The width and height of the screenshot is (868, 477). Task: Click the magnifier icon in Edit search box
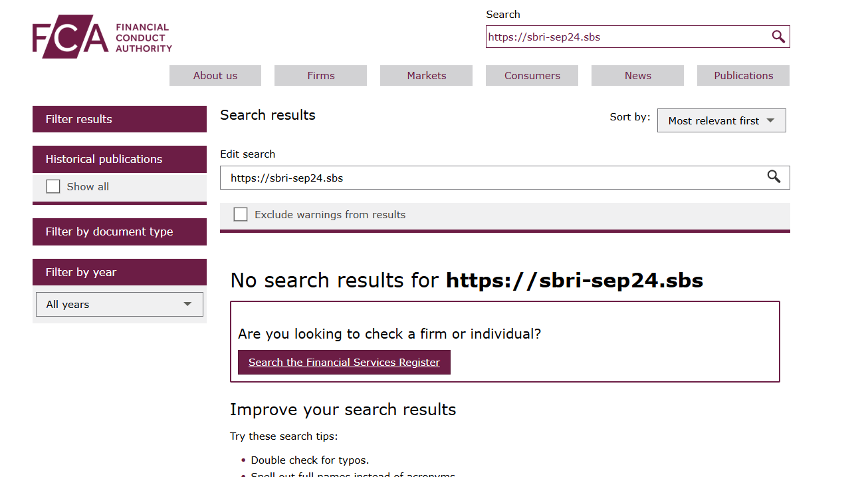click(774, 176)
